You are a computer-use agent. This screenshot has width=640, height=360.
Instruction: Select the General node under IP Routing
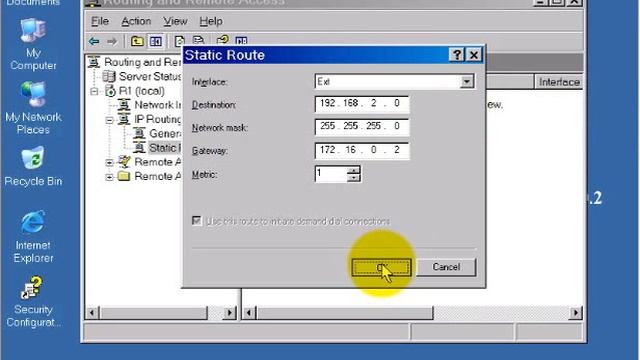point(165,133)
